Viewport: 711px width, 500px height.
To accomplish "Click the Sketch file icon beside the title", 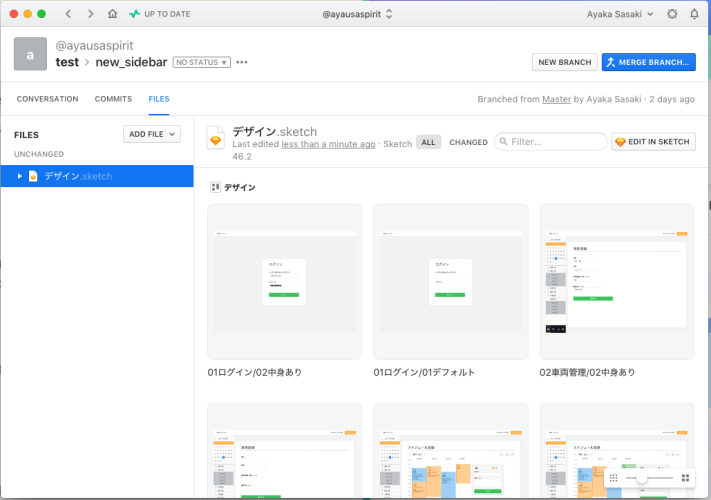I will 216,137.
